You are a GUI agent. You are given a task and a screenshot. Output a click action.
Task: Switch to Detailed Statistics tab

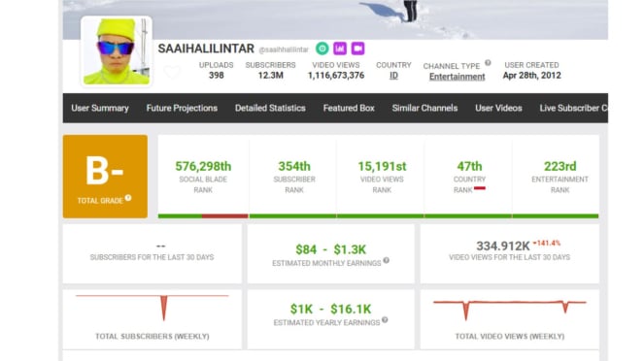point(270,108)
